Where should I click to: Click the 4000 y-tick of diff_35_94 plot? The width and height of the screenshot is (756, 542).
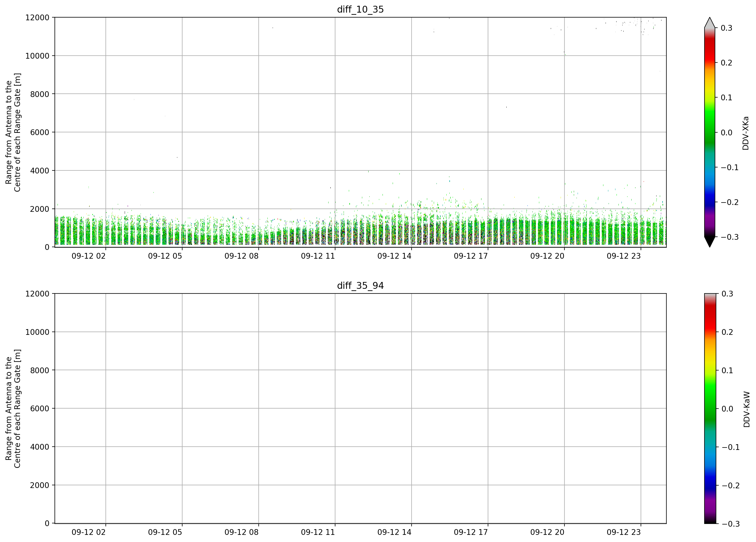coord(40,447)
